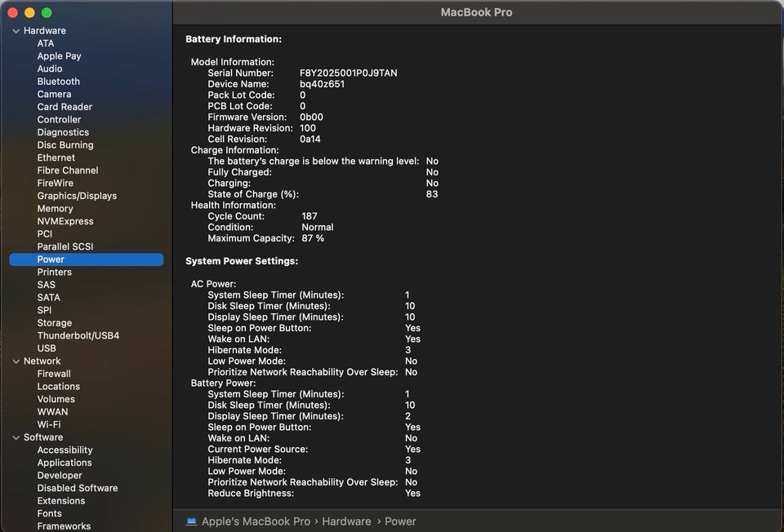784x532 pixels.
Task: Click Firmware Version value 0b00
Action: coord(311,117)
